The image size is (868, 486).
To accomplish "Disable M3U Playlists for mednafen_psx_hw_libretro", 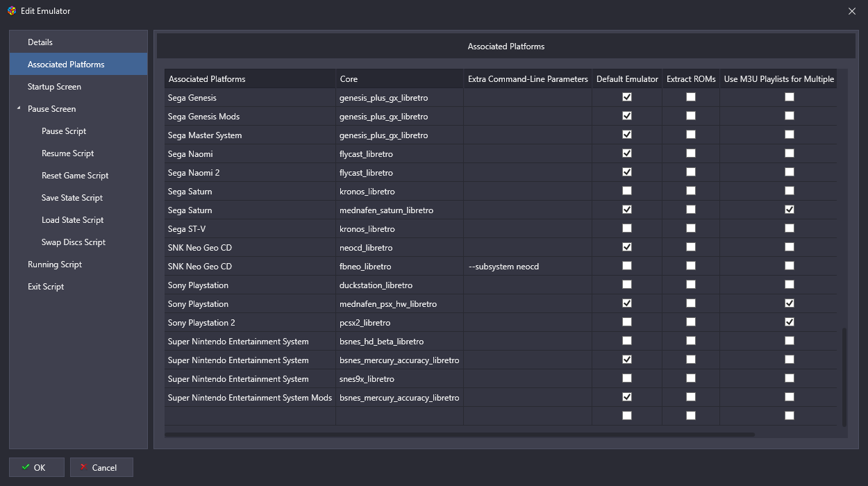I will coord(790,303).
